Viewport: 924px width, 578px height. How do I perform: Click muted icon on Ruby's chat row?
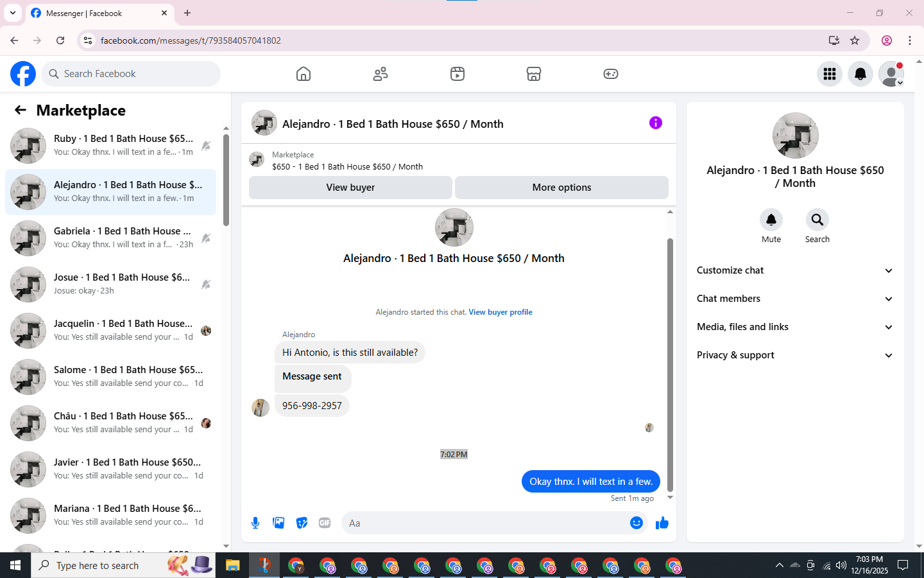[x=206, y=146]
